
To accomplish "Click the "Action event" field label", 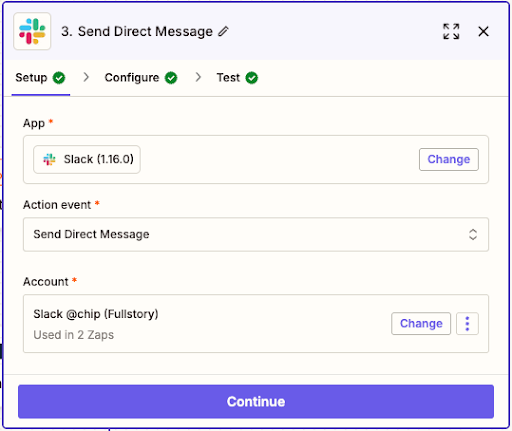I will [57, 205].
